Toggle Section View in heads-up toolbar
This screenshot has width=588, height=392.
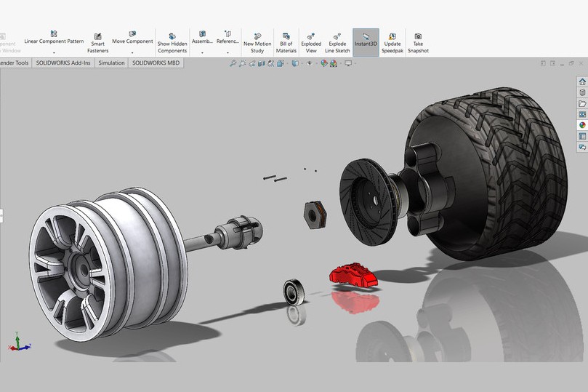(262, 63)
